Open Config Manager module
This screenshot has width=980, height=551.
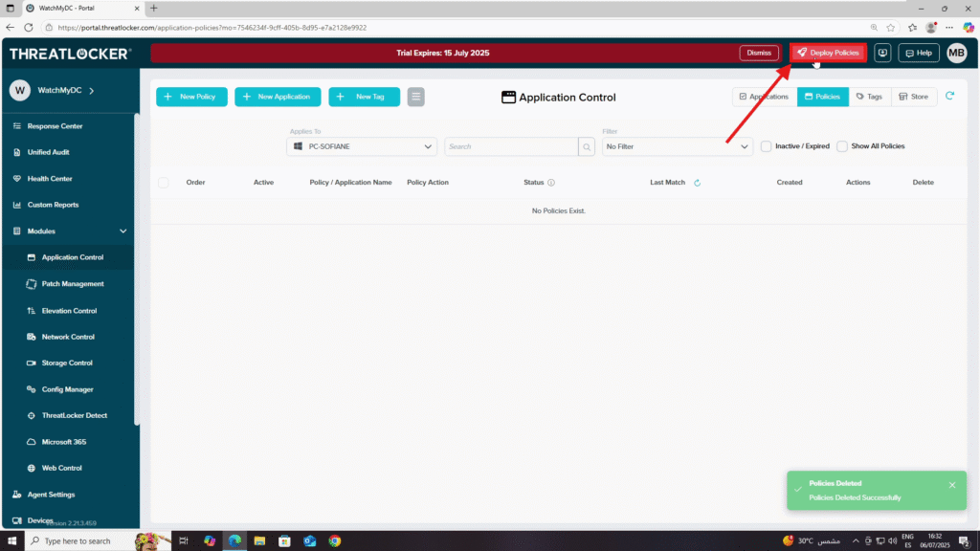tap(68, 389)
